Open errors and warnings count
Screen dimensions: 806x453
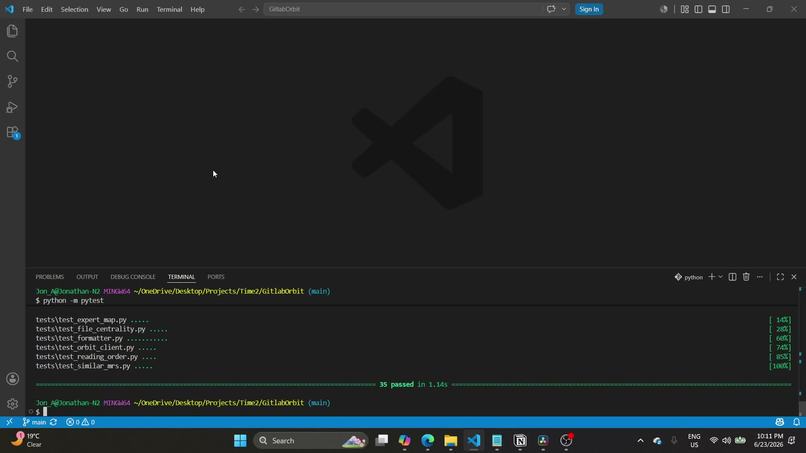tap(80, 422)
